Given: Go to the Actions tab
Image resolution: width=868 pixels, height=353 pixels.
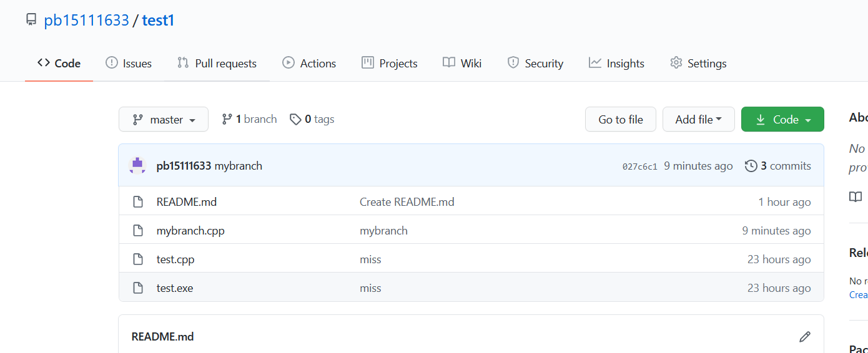Looking at the screenshot, I should coord(309,64).
